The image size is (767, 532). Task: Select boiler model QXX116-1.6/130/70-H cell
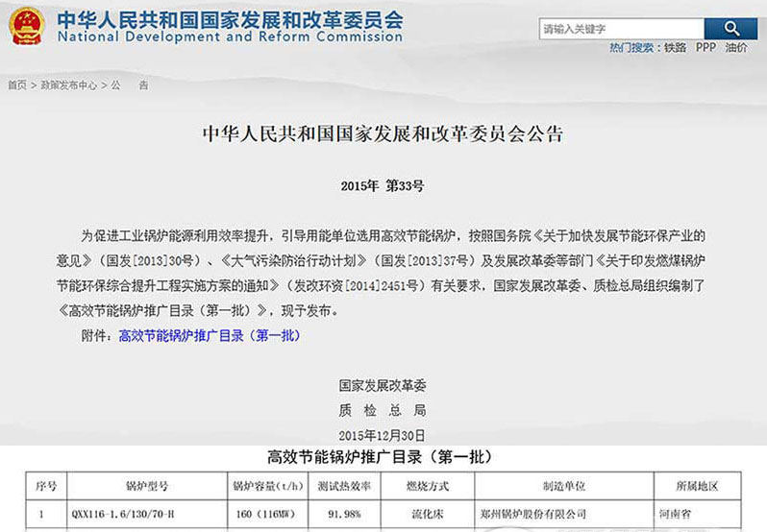click(126, 515)
